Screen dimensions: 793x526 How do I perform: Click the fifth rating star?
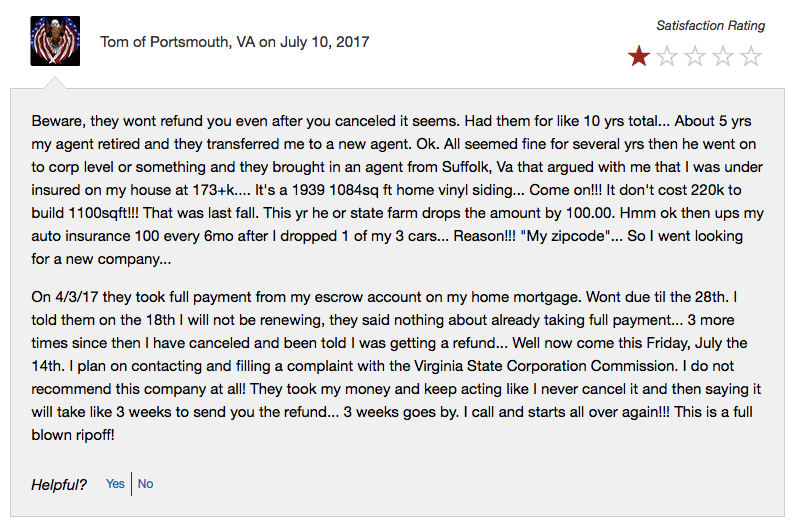tap(751, 56)
